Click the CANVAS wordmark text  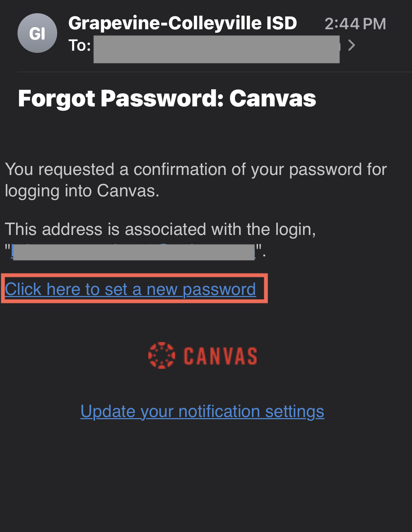[220, 356]
